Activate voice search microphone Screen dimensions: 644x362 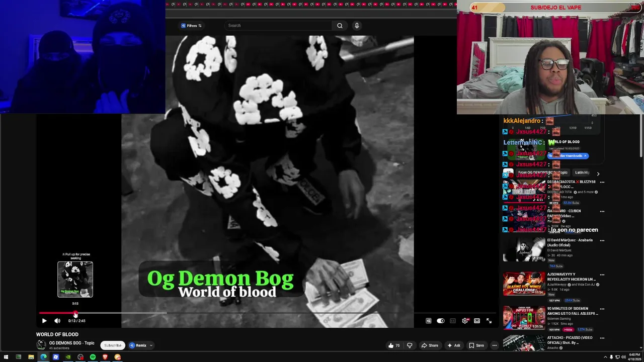coord(357,26)
